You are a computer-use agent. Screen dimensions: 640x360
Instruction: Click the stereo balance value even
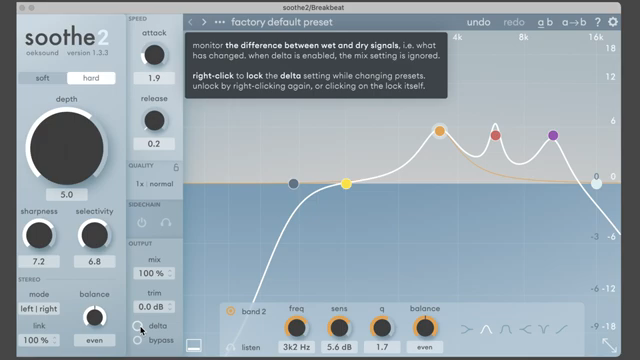coord(94,340)
